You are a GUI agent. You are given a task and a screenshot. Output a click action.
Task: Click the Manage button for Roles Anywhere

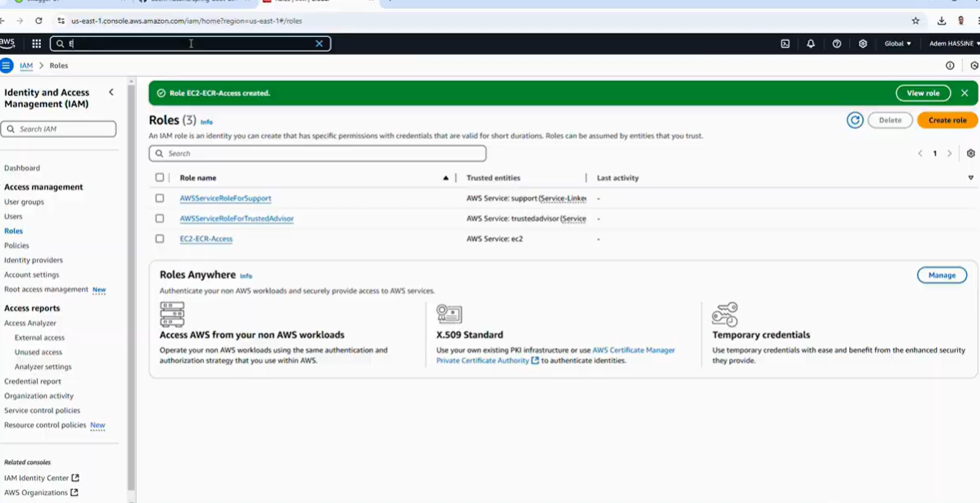coord(942,275)
